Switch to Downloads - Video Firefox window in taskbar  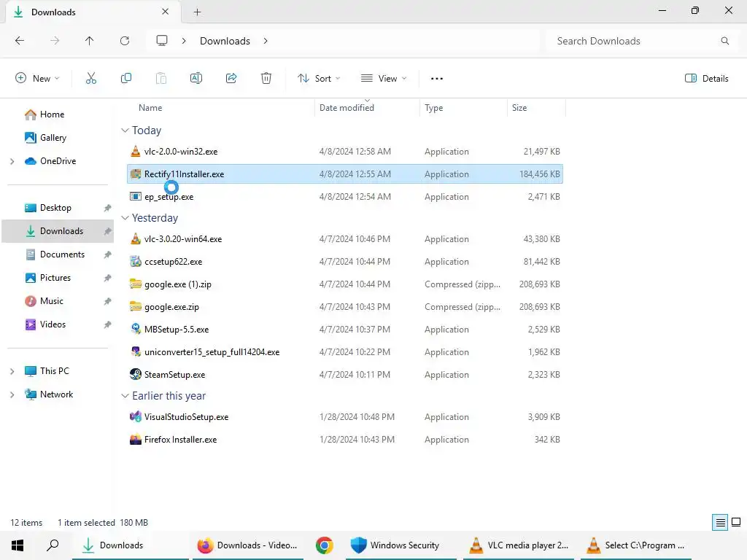pos(247,545)
